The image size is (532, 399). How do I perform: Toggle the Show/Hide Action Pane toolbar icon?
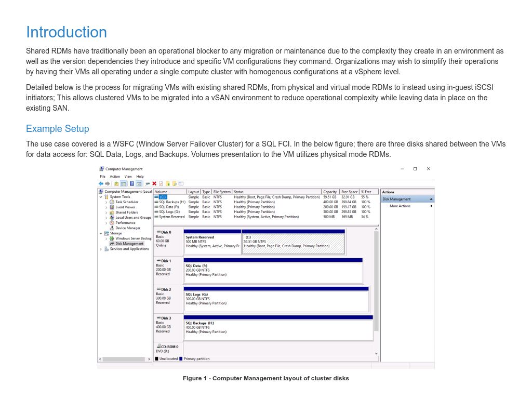(140, 183)
